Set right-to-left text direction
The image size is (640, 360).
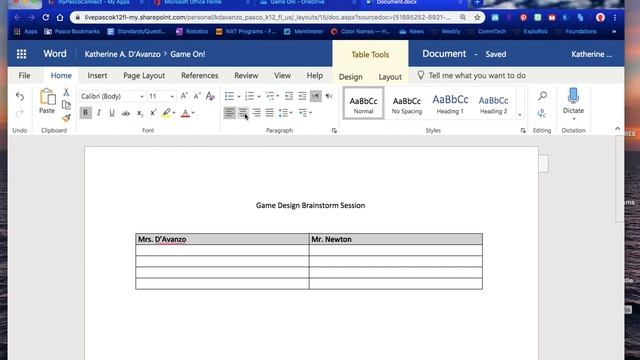(x=329, y=96)
